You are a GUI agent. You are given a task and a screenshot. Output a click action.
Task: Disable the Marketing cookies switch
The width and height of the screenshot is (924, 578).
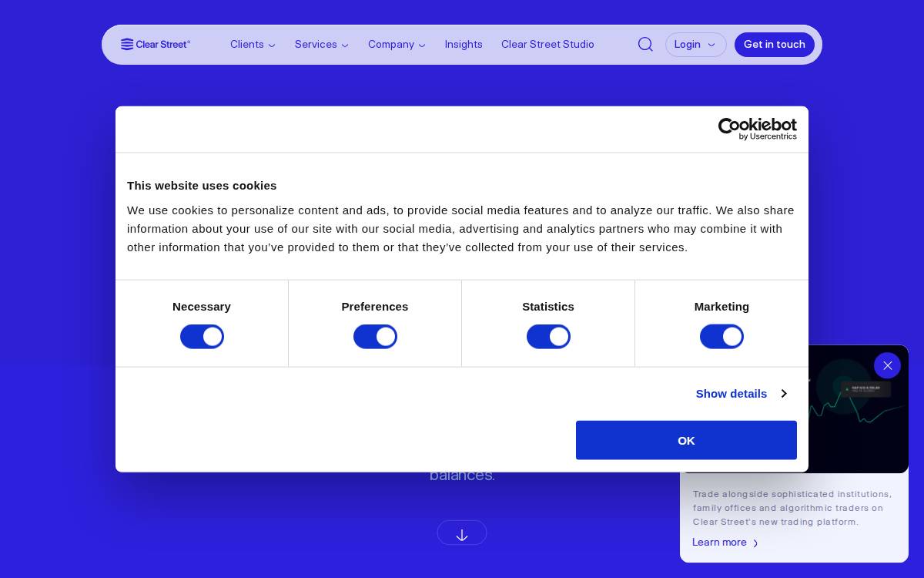[721, 337]
